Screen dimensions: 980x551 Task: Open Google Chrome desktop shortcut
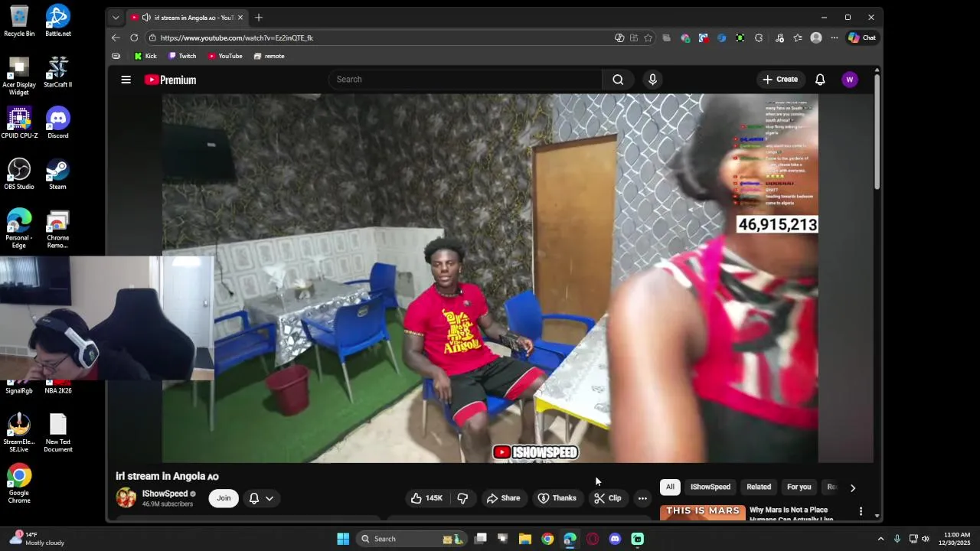[x=19, y=484]
